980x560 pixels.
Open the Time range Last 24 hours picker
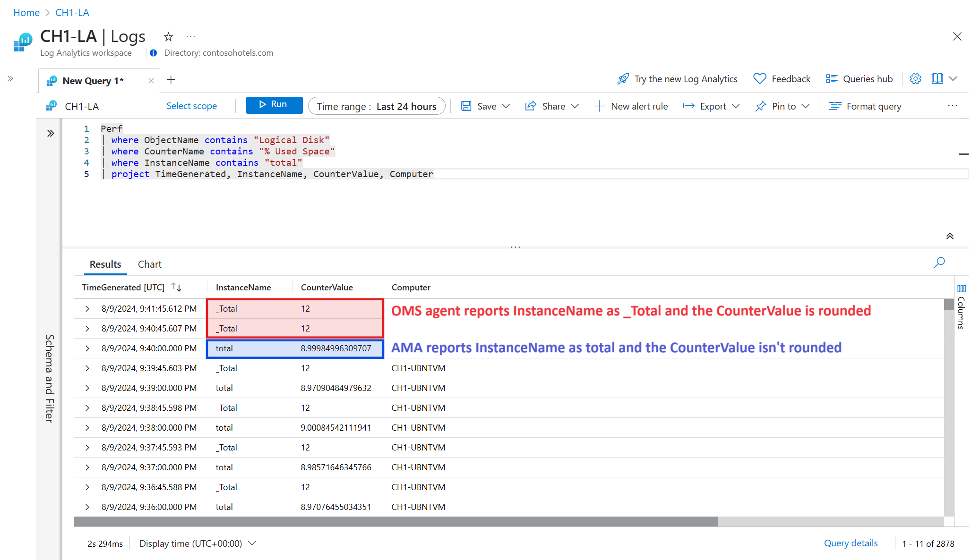376,106
